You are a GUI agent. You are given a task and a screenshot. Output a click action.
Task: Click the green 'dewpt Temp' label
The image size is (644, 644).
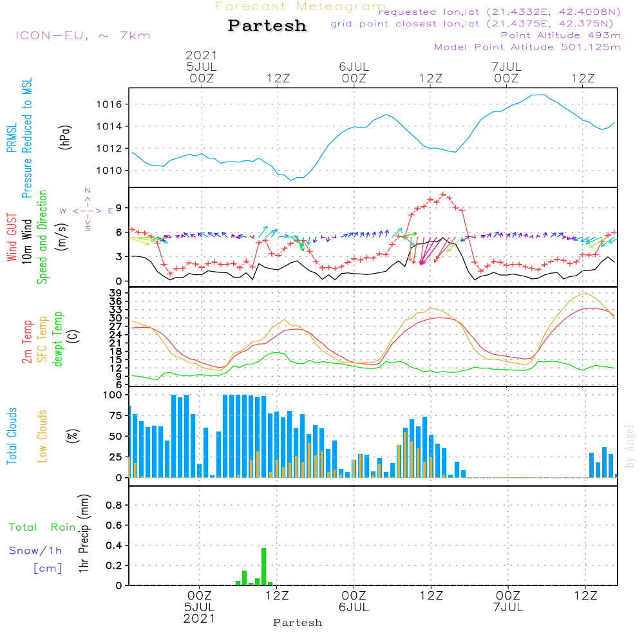click(x=57, y=339)
